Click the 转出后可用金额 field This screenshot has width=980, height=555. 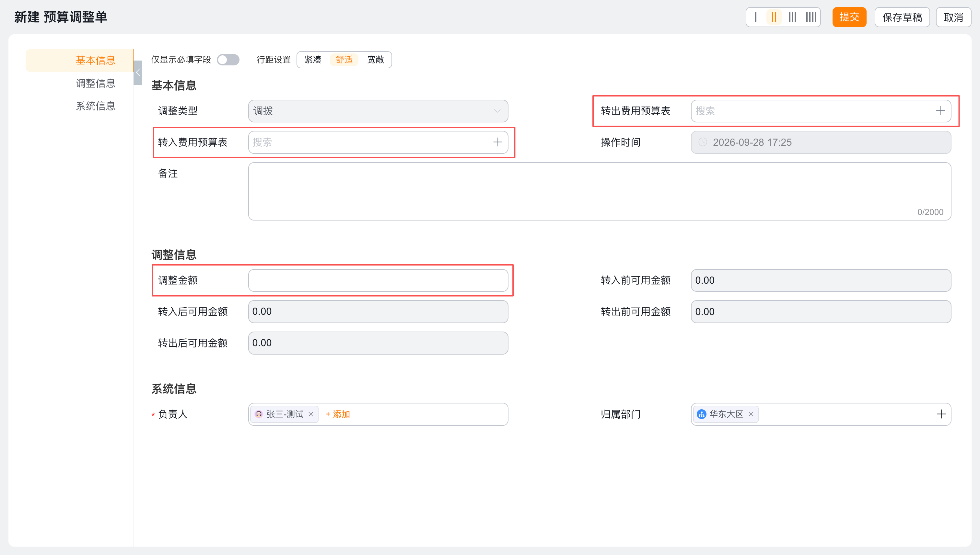point(378,343)
